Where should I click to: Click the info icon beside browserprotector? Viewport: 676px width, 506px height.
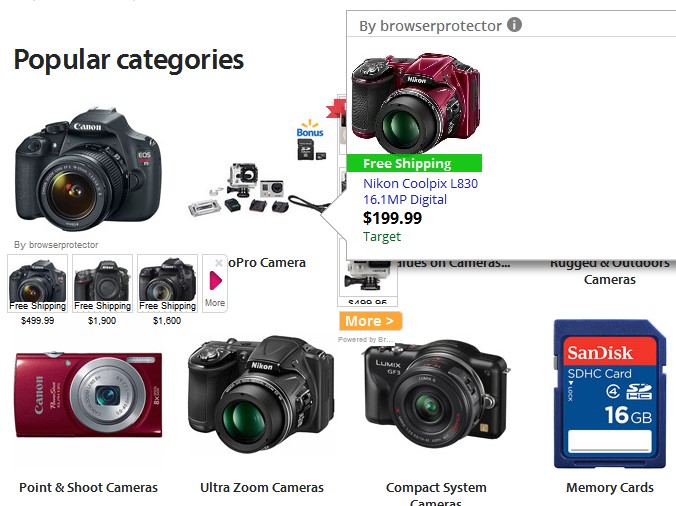[x=514, y=25]
